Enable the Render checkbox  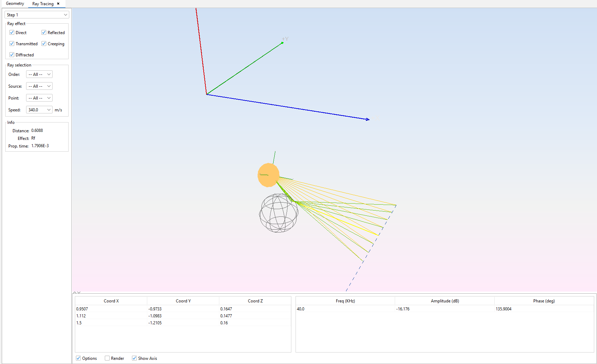pos(107,358)
